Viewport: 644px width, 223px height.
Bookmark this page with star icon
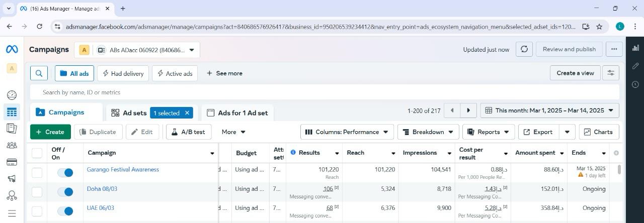point(599,27)
